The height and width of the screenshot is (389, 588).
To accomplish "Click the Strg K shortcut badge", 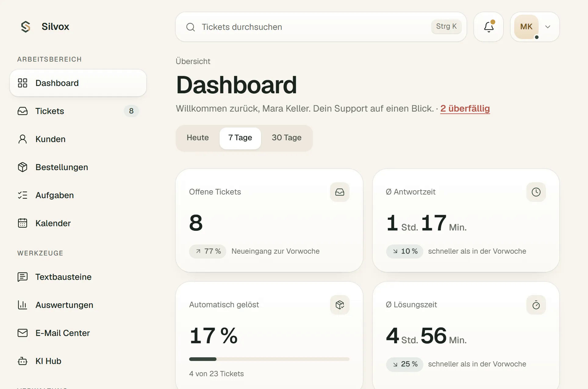I will click(446, 27).
